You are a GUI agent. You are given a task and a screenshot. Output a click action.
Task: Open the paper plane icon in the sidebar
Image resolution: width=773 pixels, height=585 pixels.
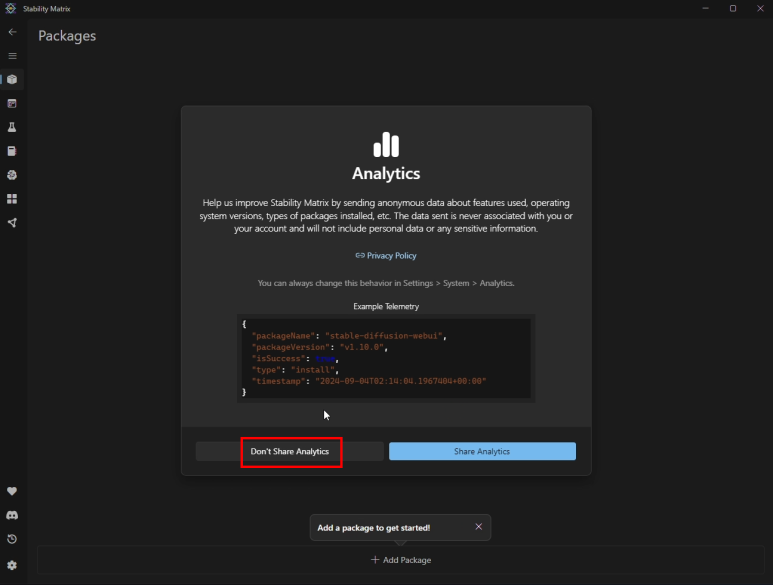12,223
